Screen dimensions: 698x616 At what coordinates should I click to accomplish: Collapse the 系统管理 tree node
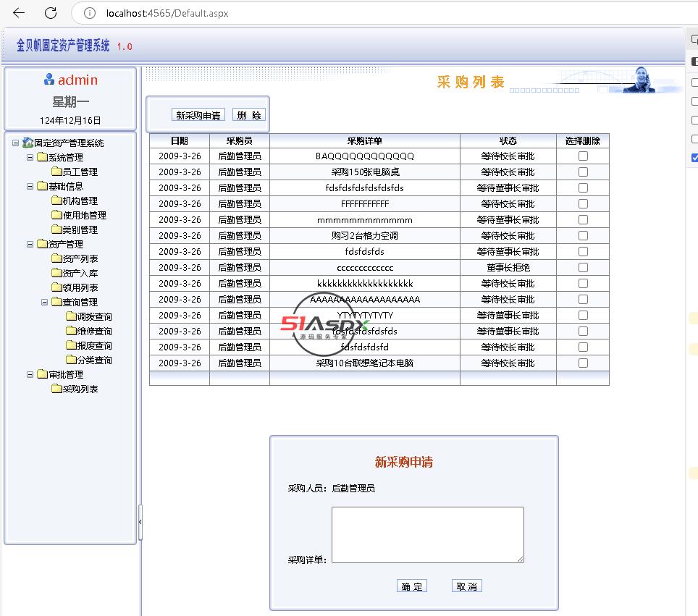pos(30,157)
